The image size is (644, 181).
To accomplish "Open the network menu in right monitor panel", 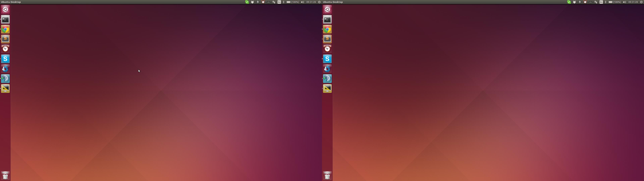I will (596, 2).
